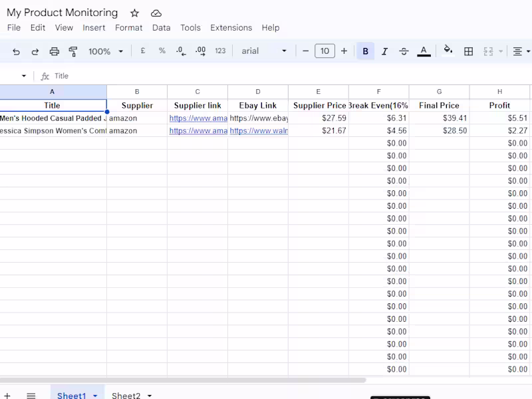
Task: Open the Jessica Simpson row Amazon link
Action: pyautogui.click(x=198, y=130)
